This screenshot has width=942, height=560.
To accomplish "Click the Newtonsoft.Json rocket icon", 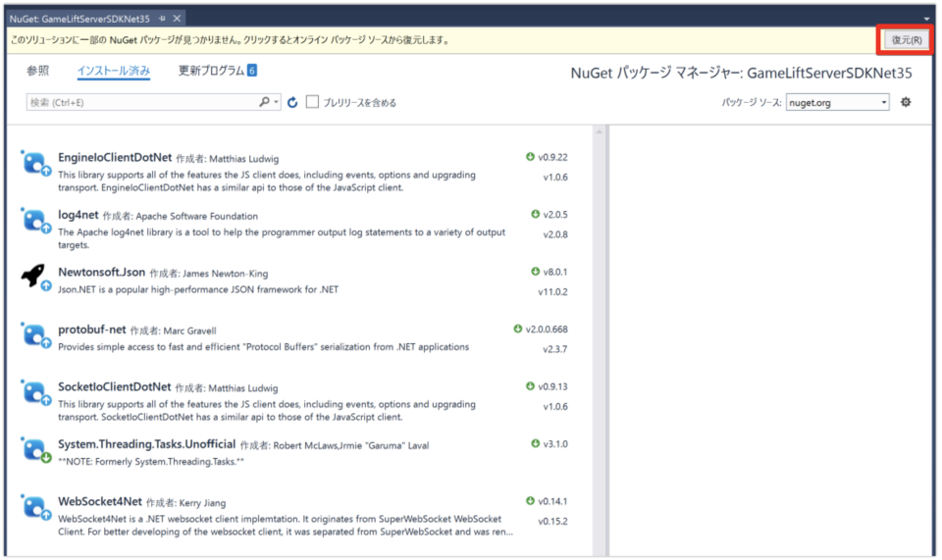I will (34, 278).
